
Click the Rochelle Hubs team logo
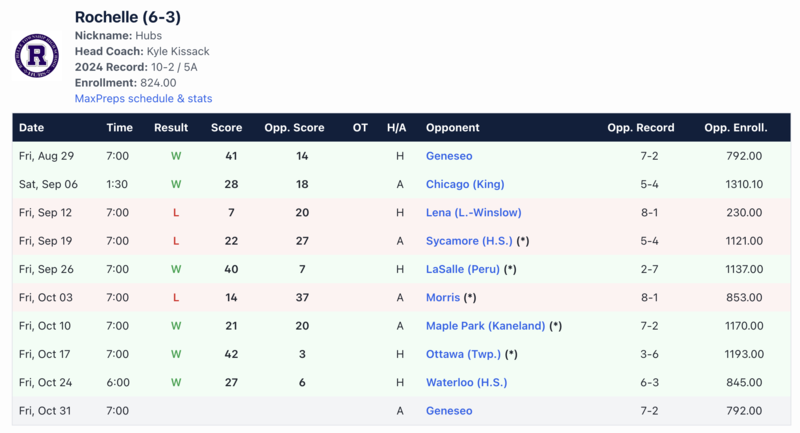tap(37, 56)
